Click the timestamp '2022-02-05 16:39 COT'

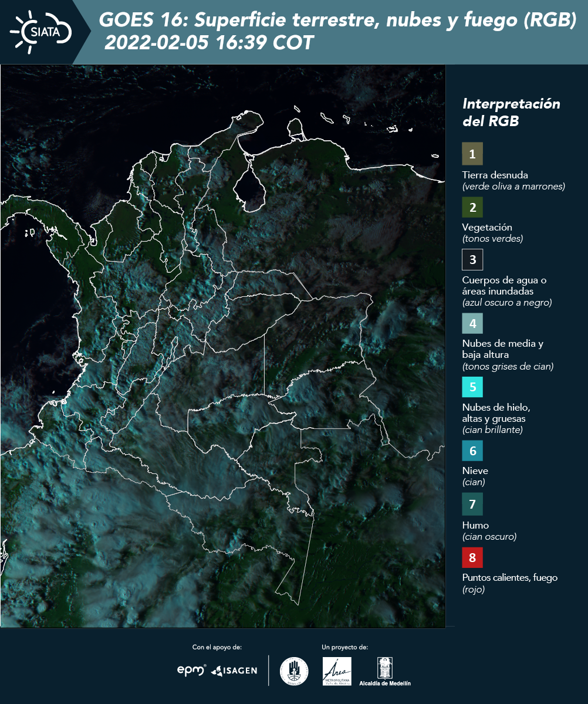(209, 43)
